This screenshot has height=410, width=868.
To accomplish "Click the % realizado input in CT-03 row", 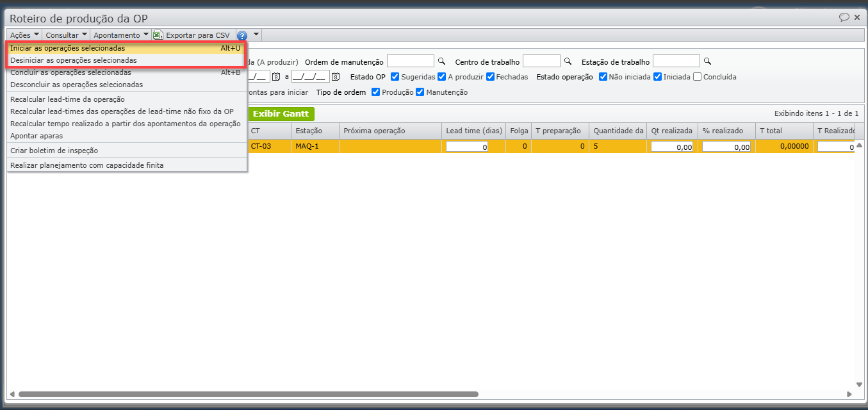I will [x=726, y=147].
